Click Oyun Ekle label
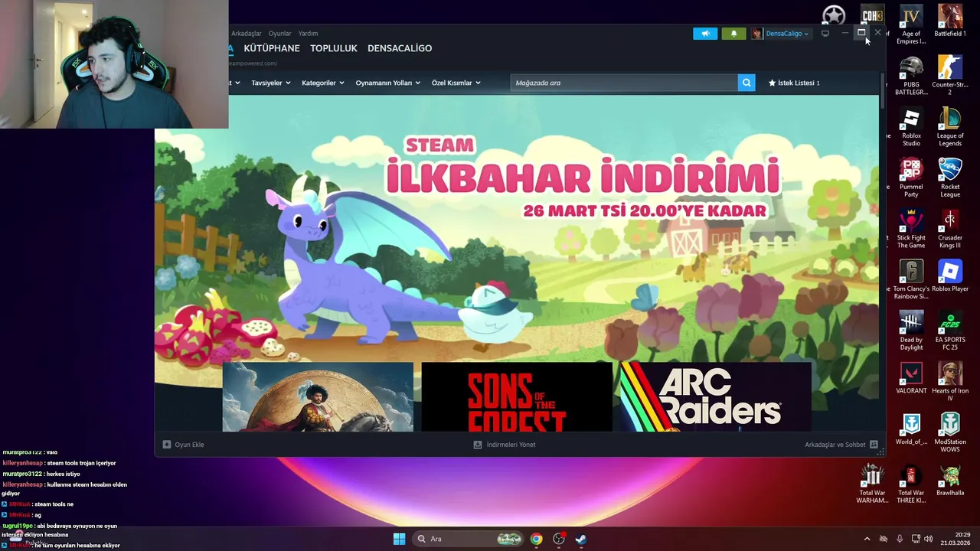 tap(189, 445)
